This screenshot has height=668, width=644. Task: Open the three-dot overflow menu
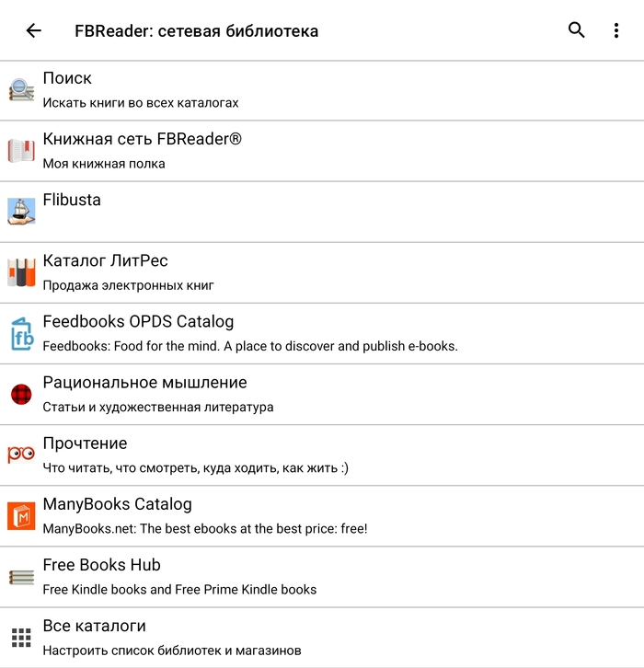click(x=616, y=30)
